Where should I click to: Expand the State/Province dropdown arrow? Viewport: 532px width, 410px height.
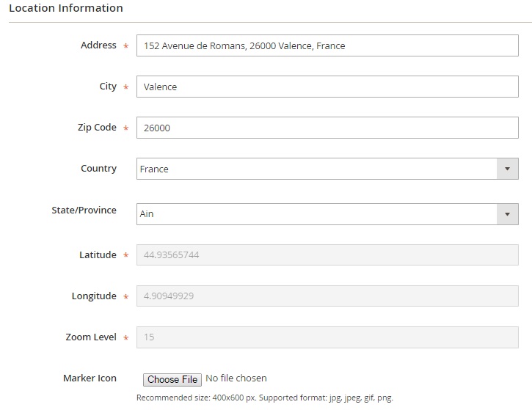click(506, 214)
